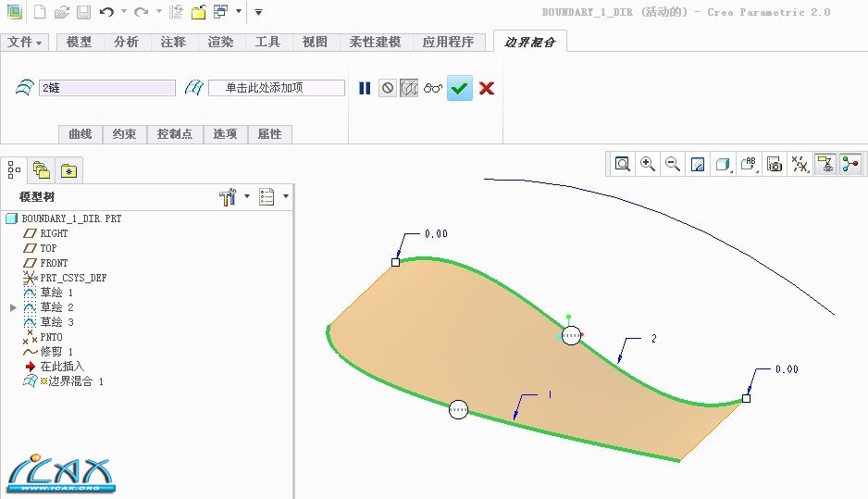Open the tree show dropdown arrow
Viewport: 868px width, 499px height.
pyautogui.click(x=286, y=196)
